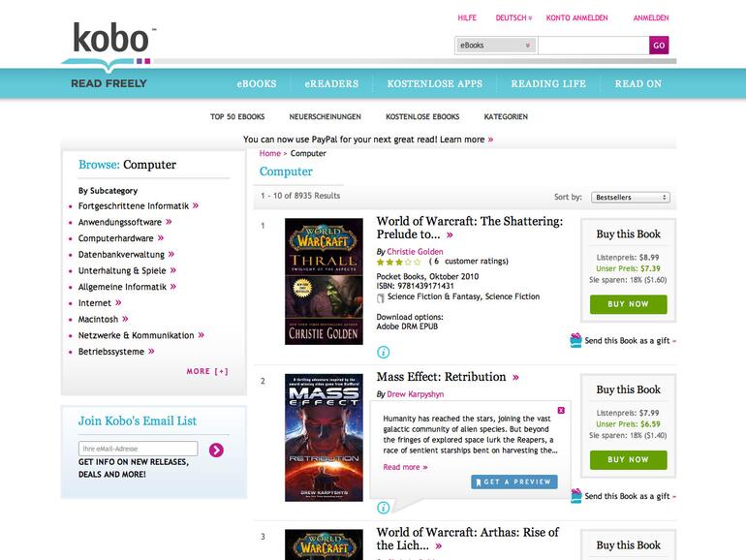This screenshot has height=560, width=746.
Task: Select KOSTENLOSE EBOOKS tab
Action: tap(422, 116)
